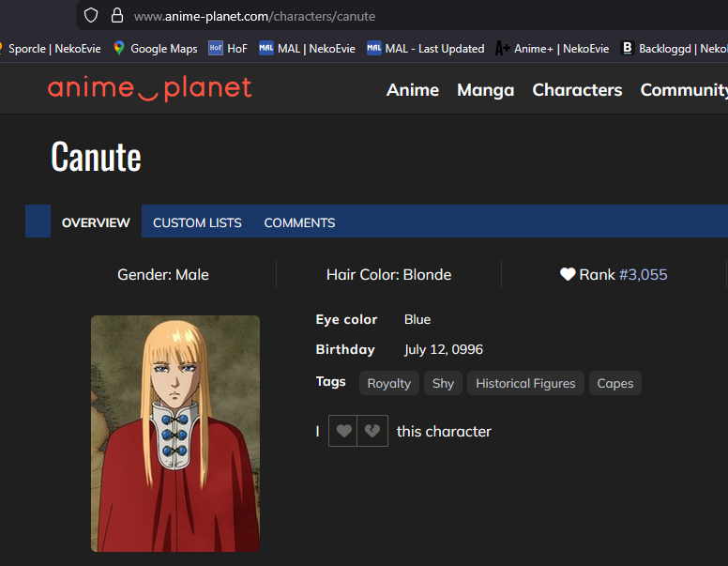
Task: Select the Overview tab
Action: [96, 222]
